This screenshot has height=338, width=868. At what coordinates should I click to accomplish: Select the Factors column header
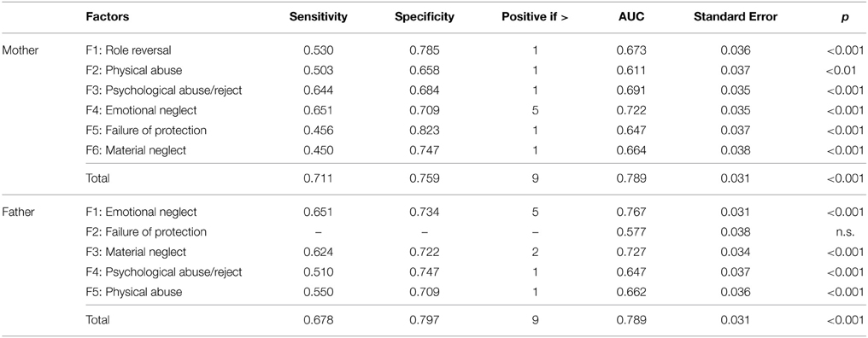[108, 17]
